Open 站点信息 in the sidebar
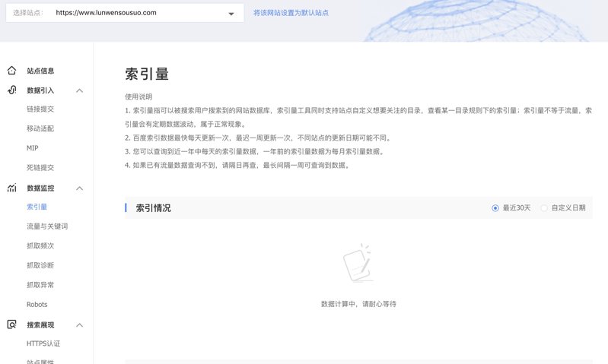The width and height of the screenshot is (608, 364). tap(40, 71)
